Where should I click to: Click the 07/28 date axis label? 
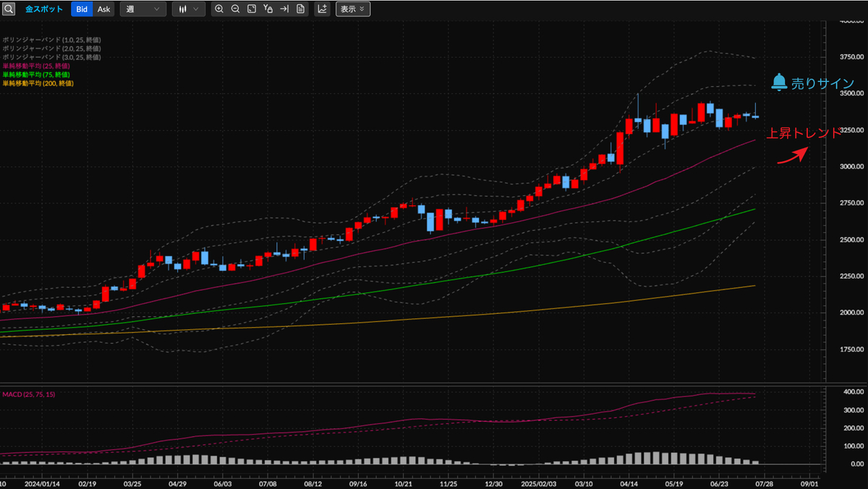(x=765, y=482)
